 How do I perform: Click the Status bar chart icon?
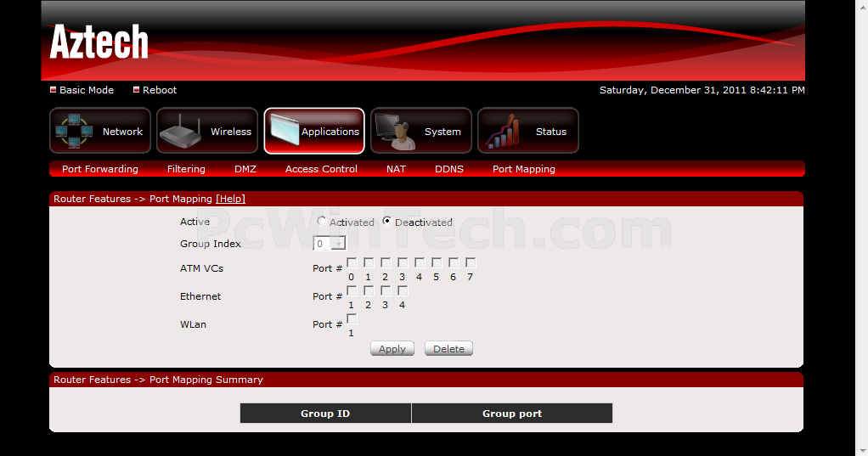click(x=503, y=132)
